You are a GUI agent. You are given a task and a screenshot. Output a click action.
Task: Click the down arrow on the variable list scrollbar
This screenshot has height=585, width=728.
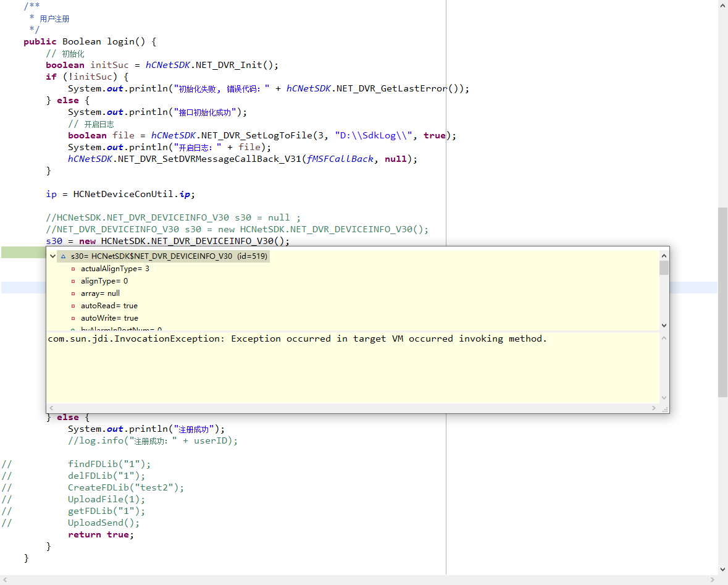pyautogui.click(x=664, y=325)
